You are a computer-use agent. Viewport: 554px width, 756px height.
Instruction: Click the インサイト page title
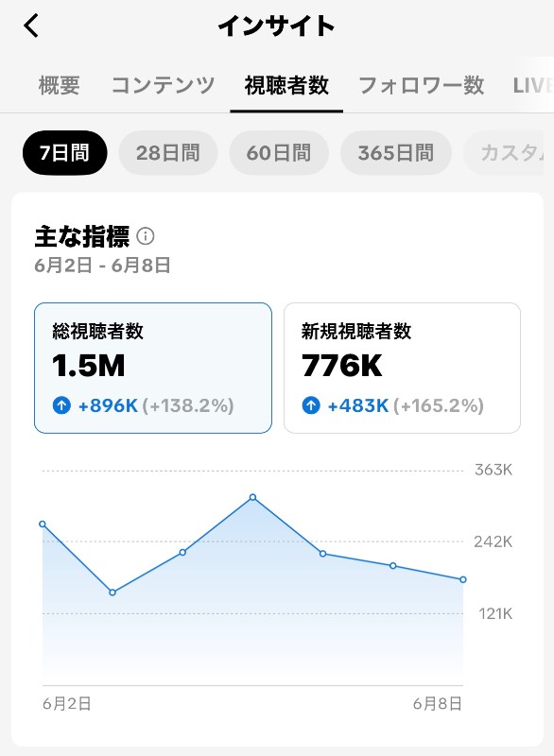(277, 26)
